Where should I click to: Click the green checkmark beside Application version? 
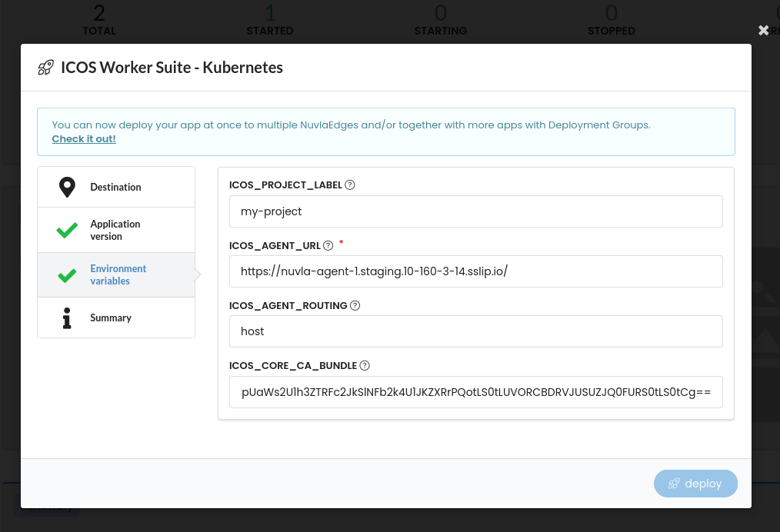67,230
